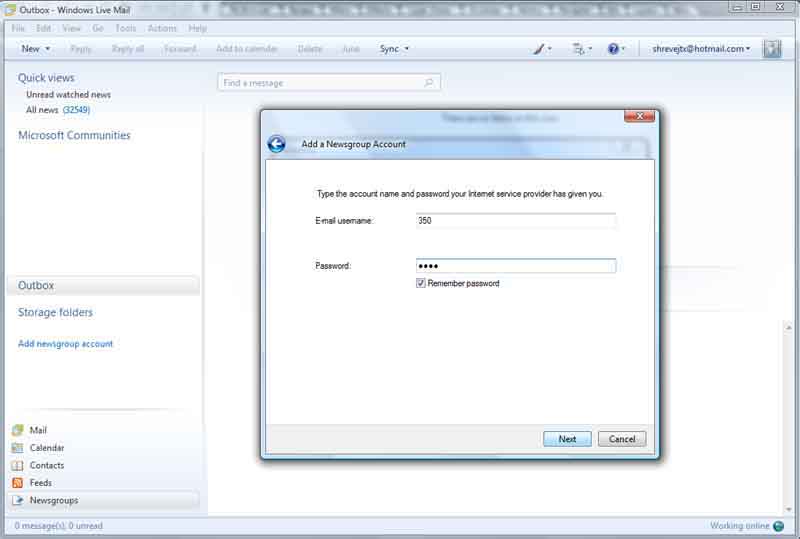The image size is (800, 539).
Task: Click the Forward toolbar button
Action: coord(180,49)
